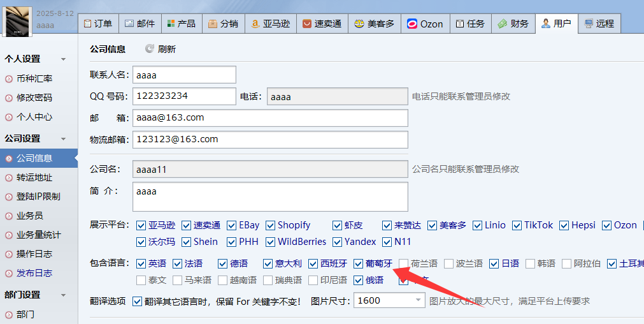Click the refresh icon next to 刷新

click(x=150, y=49)
